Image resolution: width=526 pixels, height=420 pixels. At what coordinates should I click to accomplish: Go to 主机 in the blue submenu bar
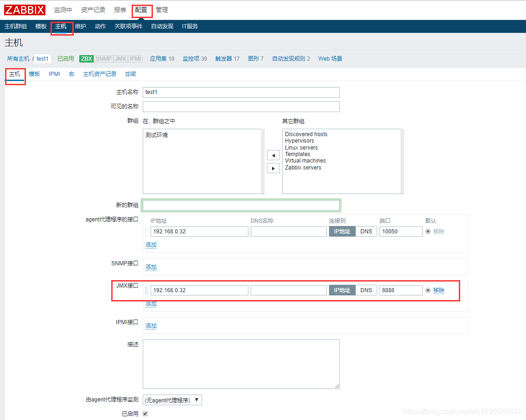61,26
